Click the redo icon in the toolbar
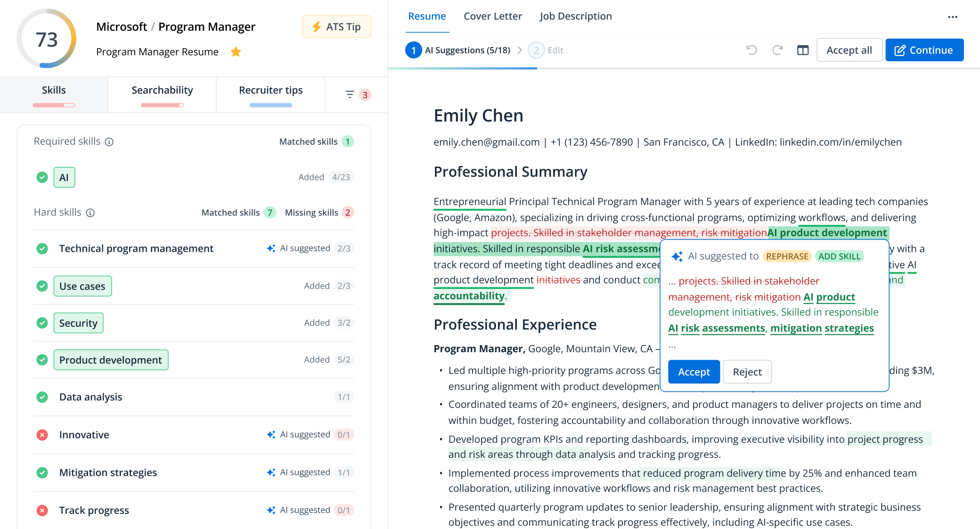This screenshot has width=980, height=529. [x=776, y=50]
